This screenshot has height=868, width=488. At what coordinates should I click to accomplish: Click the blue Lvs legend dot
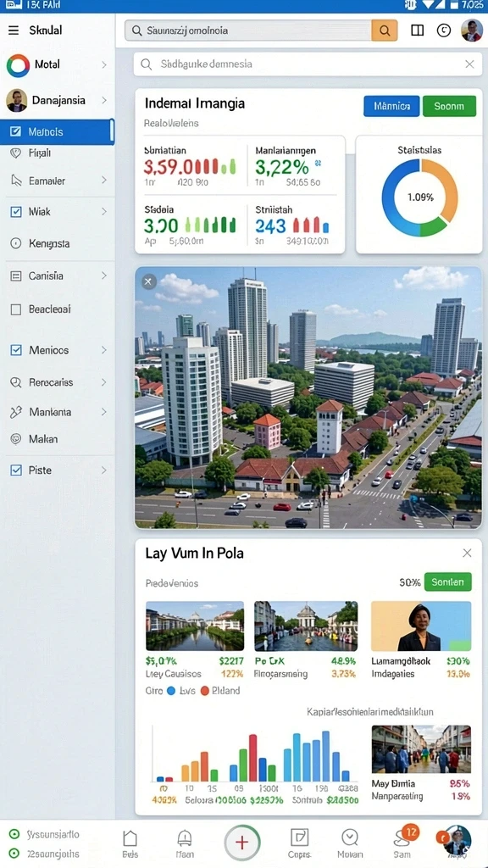(171, 691)
